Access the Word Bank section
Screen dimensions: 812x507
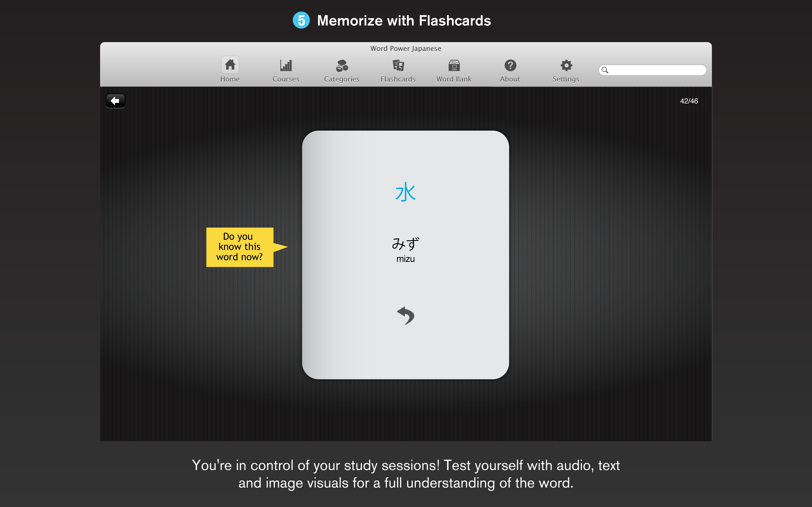454,69
